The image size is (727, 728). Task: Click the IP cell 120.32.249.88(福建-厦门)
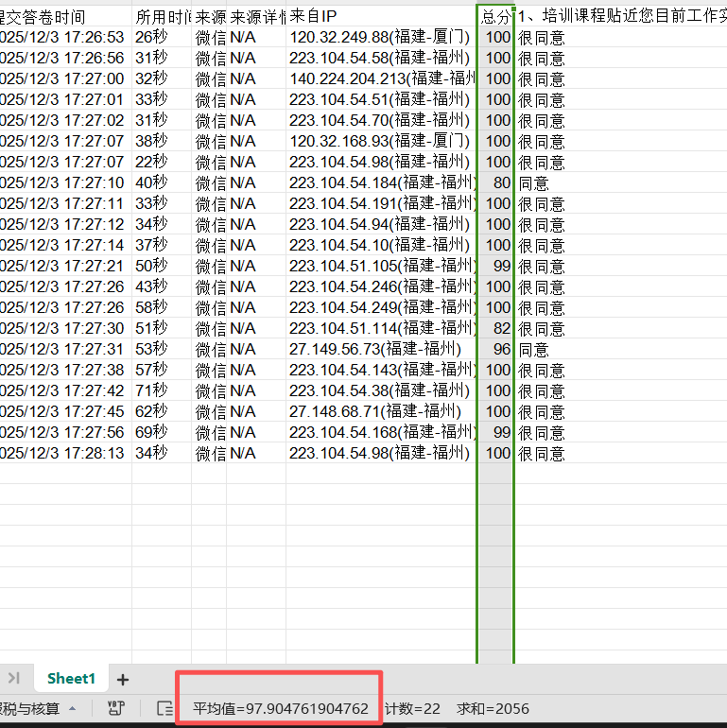[x=380, y=37]
